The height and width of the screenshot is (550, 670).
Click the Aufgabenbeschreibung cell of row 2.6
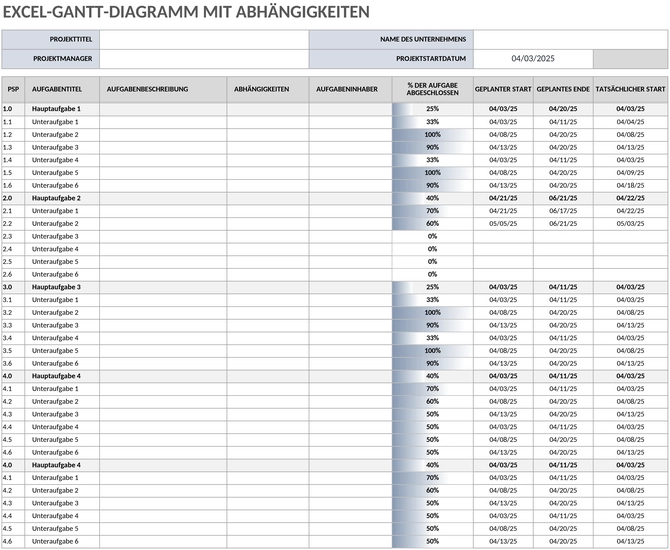point(163,274)
